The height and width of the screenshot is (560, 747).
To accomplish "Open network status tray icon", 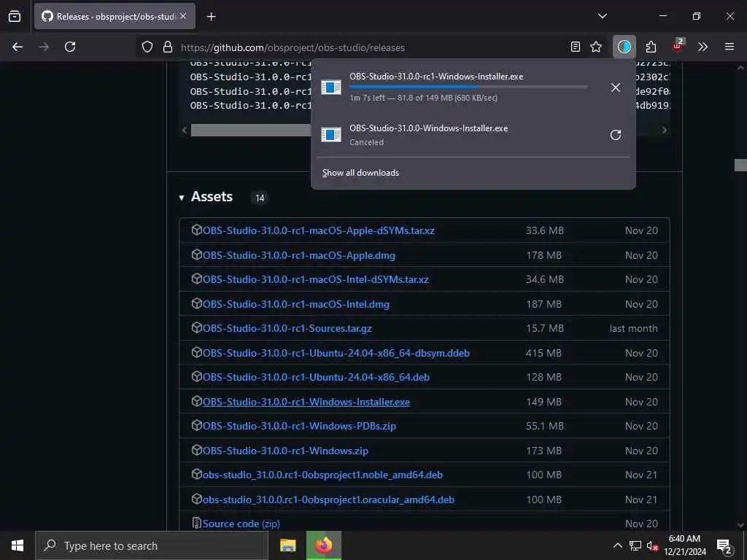I will [x=635, y=545].
